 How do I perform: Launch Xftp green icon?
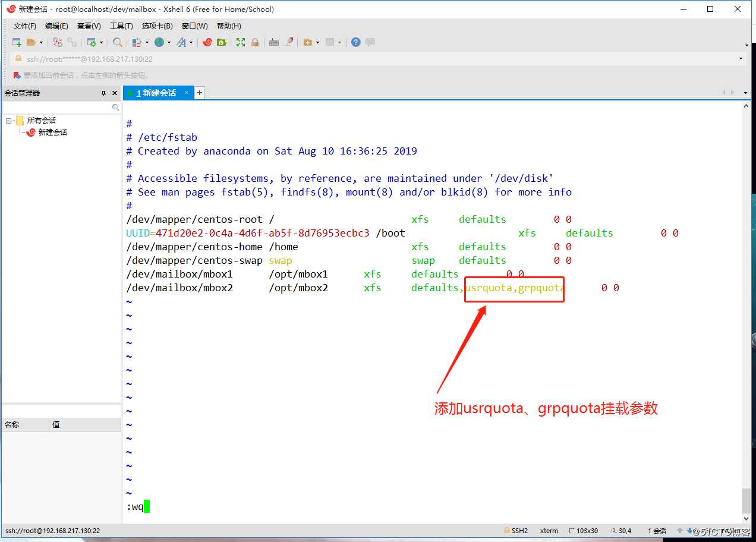pos(222,42)
